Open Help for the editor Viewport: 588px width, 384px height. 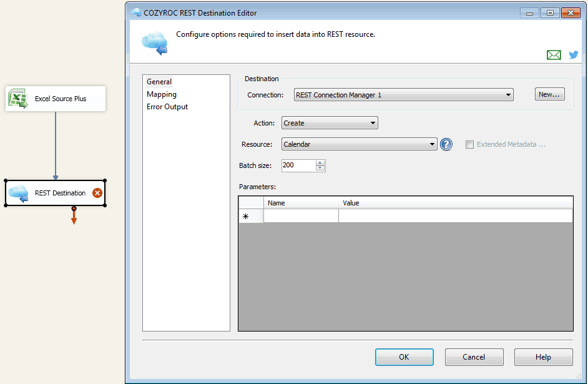pos(544,357)
